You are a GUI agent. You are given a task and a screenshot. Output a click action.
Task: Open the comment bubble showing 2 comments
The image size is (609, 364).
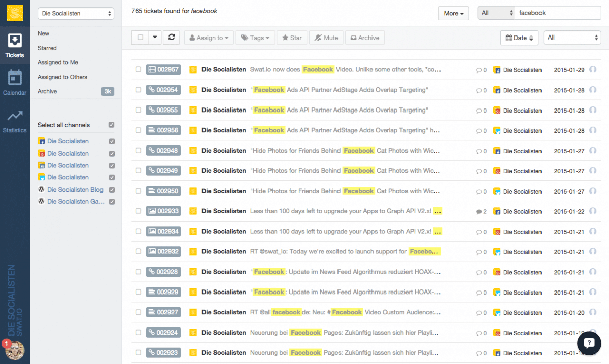tap(481, 212)
